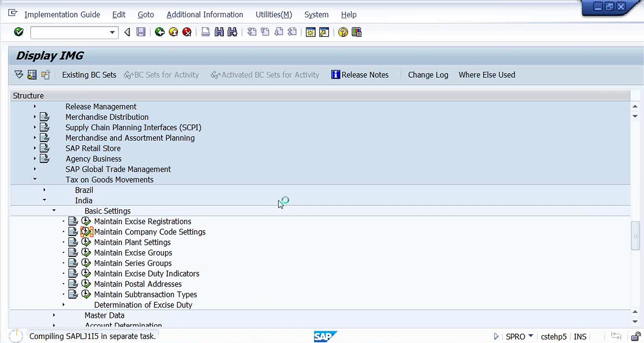Click the Create New Session icon
Image resolution: width=644 pixels, height=343 pixels.
point(311,32)
